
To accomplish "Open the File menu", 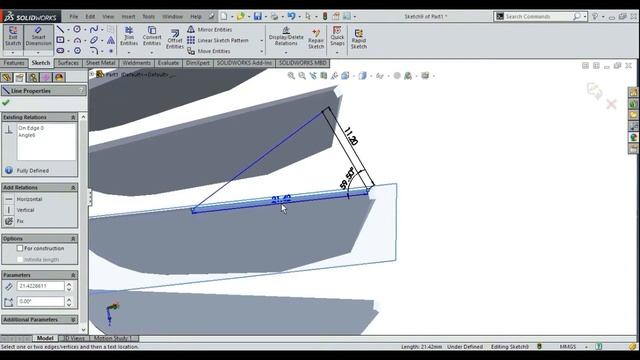I will [x=73, y=16].
